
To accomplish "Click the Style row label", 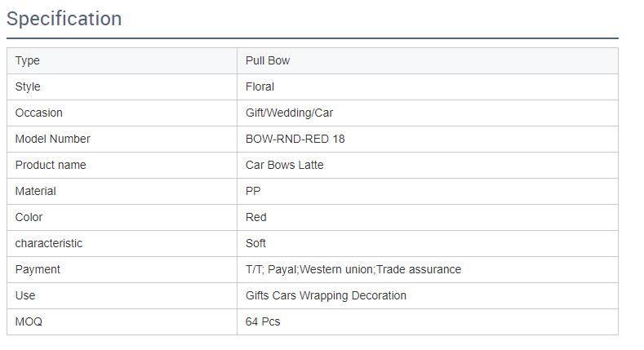I will (28, 86).
